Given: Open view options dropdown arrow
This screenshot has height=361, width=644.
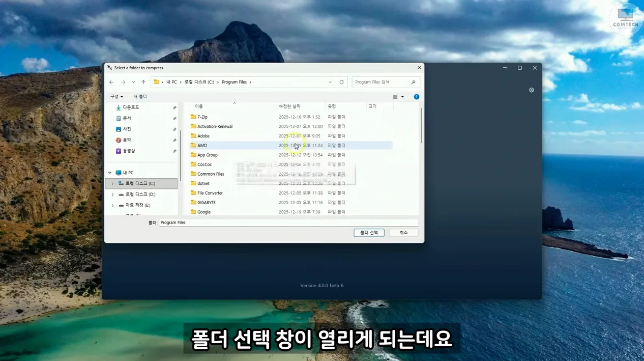Looking at the screenshot, I should click(402, 97).
